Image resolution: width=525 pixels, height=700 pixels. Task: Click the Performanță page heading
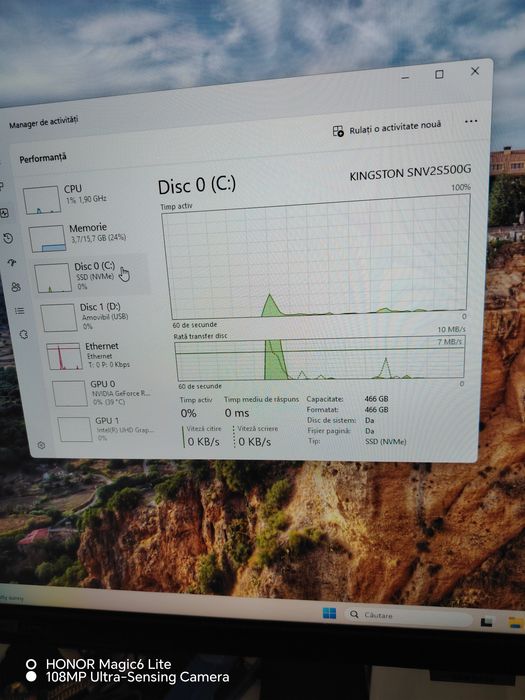pos(43,158)
